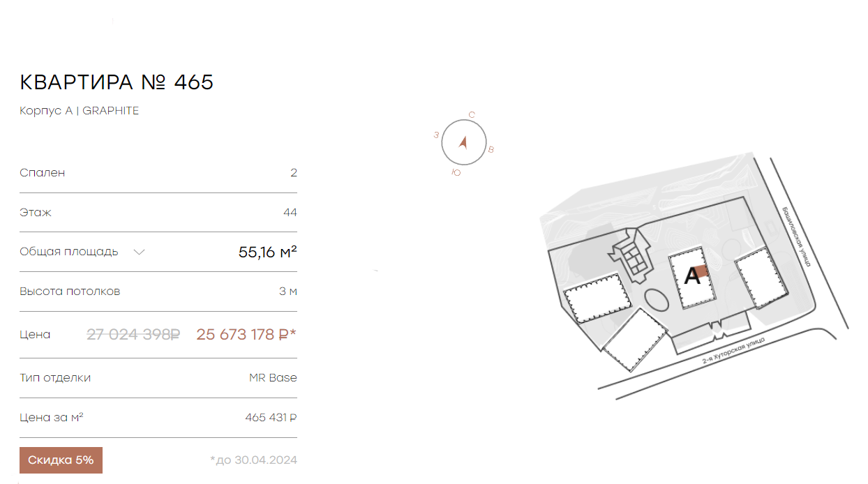Click the Общая площадь label
The image size is (868, 484).
(x=69, y=252)
